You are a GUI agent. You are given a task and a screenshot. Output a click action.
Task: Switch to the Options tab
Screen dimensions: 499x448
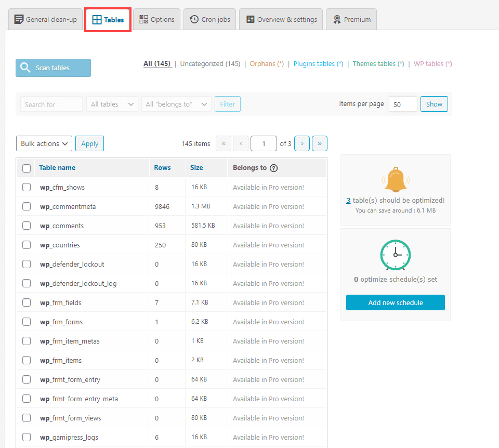point(157,19)
